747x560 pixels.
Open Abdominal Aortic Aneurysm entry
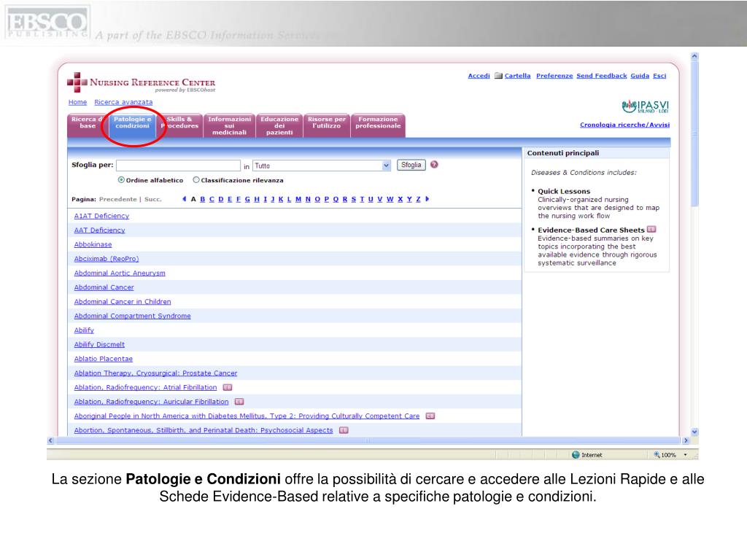[x=120, y=273]
